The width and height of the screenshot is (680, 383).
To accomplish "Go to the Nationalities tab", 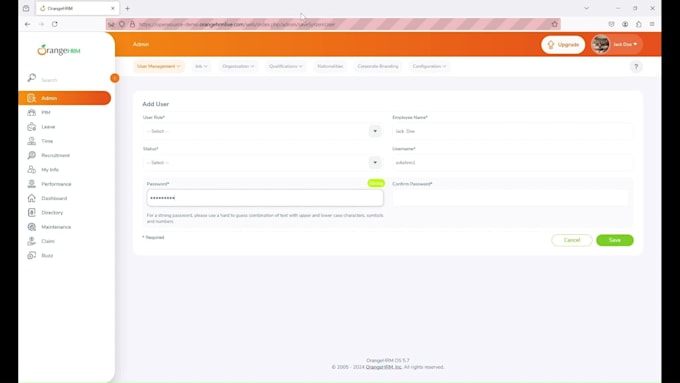I will 330,66.
